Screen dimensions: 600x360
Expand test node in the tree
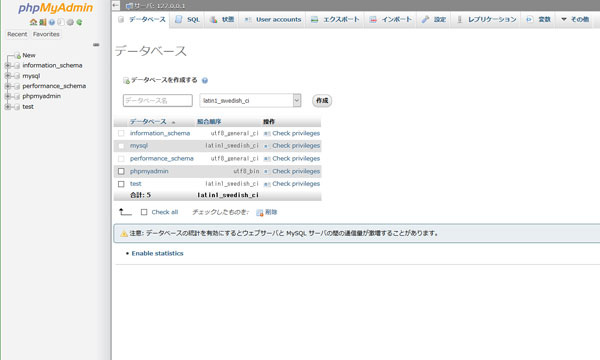coord(7,107)
